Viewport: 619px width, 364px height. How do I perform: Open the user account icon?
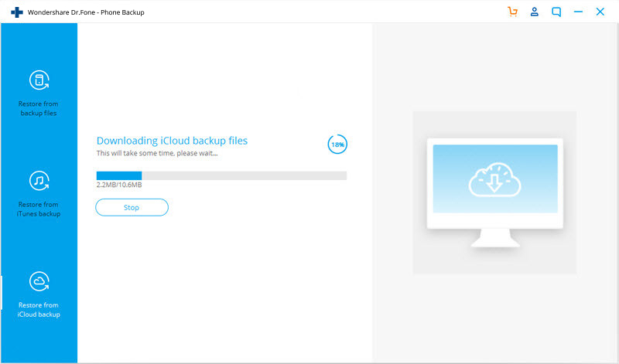point(535,12)
